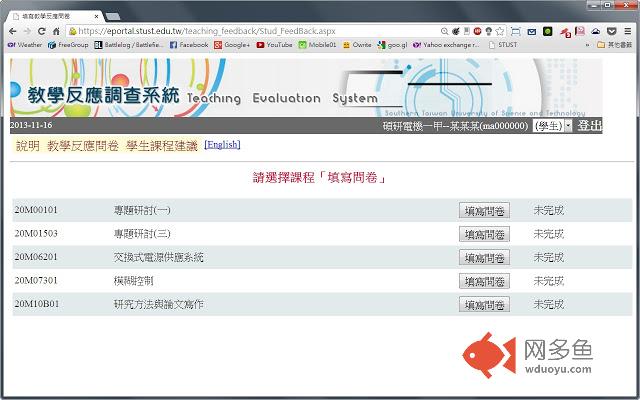Open the STUST bookmark
640x400 pixels.
(x=503, y=45)
